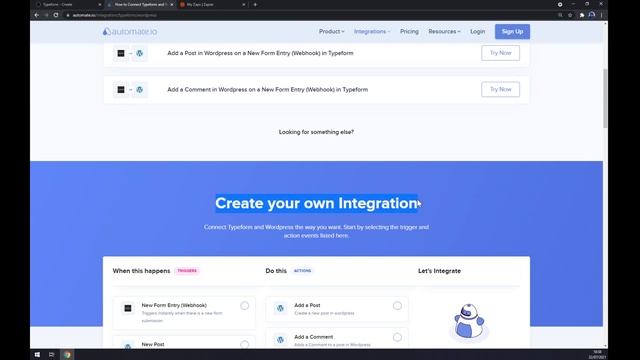Try Now for Add a Comment integration

coord(500,89)
